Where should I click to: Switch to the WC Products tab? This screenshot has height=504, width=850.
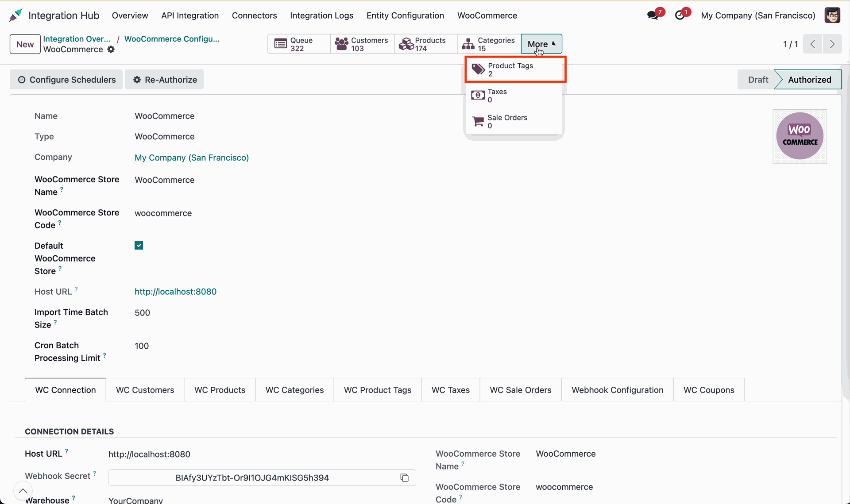[x=220, y=390]
